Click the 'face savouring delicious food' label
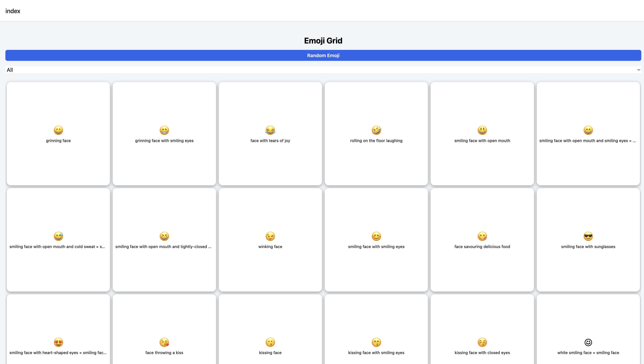 482,247
